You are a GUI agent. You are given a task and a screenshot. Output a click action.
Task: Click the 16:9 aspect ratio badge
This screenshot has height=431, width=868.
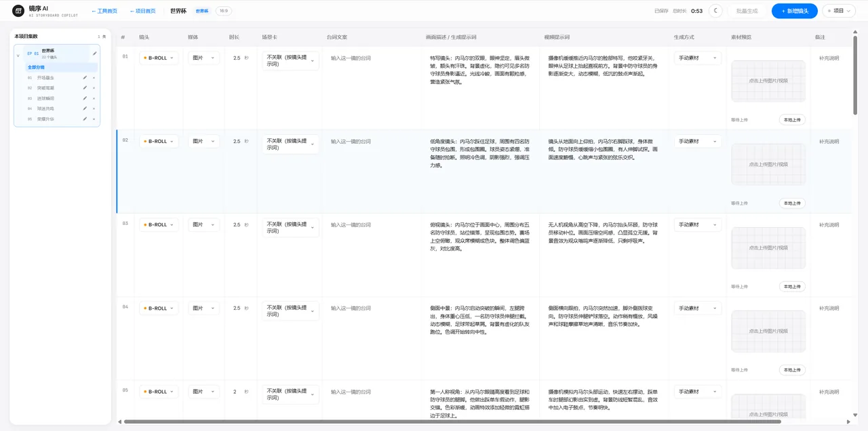(x=223, y=11)
